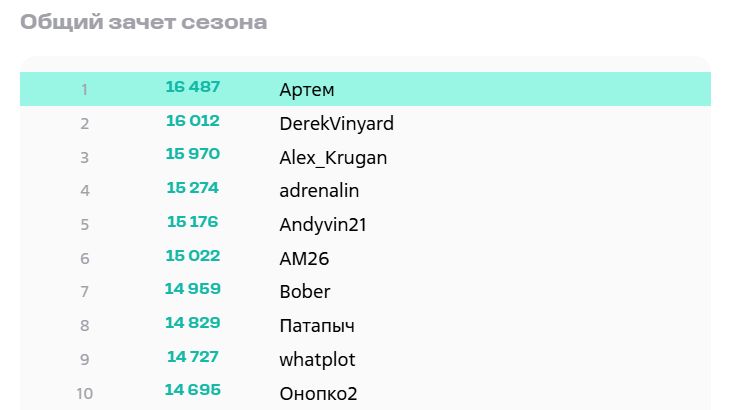Click on the adrenalin player name
Image resolution: width=729 pixels, height=410 pixels.
coord(319,191)
